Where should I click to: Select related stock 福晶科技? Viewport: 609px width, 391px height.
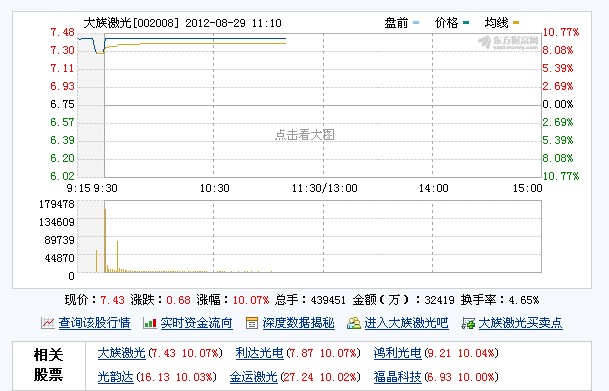[x=397, y=377]
